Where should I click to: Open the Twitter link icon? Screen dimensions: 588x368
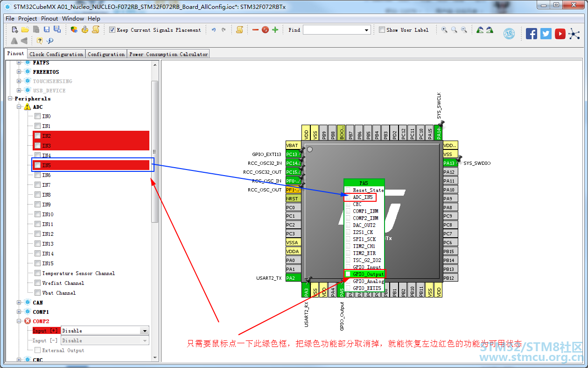coord(546,34)
